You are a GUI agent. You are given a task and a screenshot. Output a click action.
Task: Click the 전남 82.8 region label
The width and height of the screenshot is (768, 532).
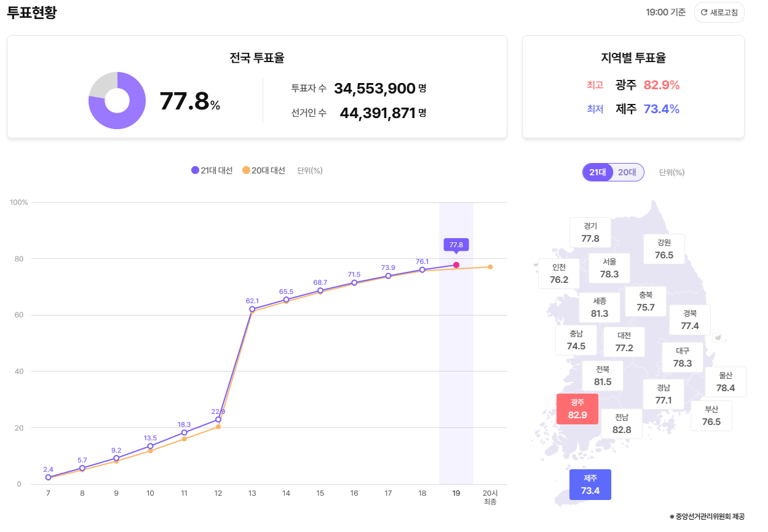(622, 424)
